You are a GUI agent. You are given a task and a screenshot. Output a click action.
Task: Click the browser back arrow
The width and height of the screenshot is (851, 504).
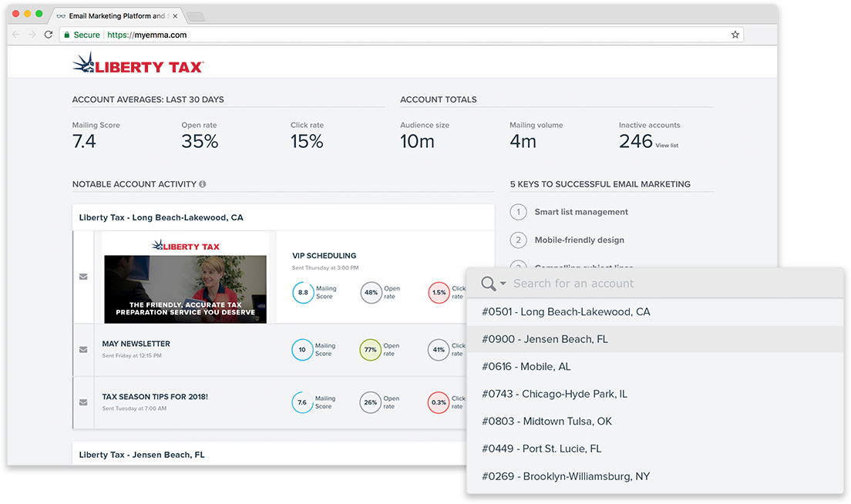tap(15, 35)
